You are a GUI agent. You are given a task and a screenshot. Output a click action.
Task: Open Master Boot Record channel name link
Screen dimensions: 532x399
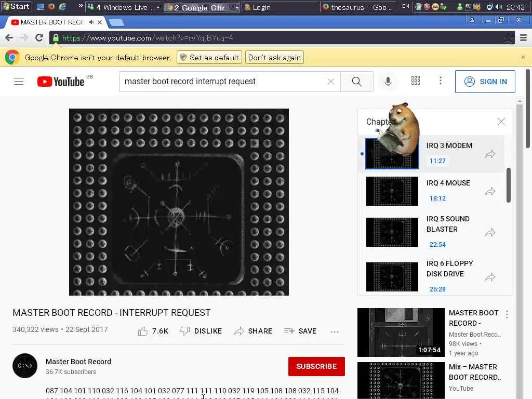click(x=78, y=362)
